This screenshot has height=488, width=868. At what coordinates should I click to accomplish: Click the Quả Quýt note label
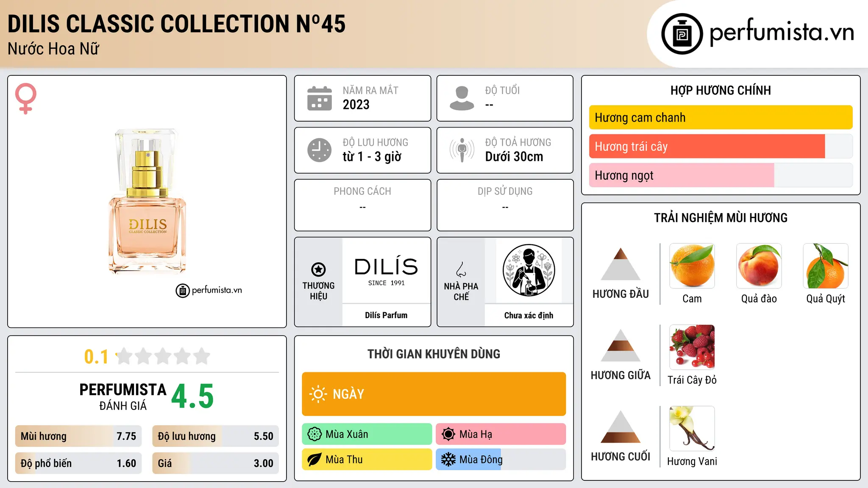pyautogui.click(x=826, y=299)
